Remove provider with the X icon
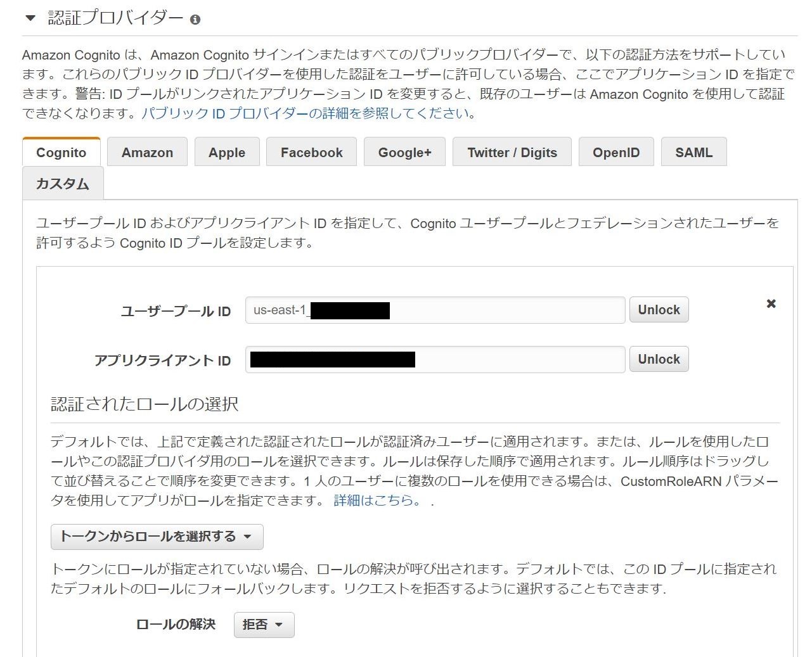812x657 pixels. [x=771, y=303]
